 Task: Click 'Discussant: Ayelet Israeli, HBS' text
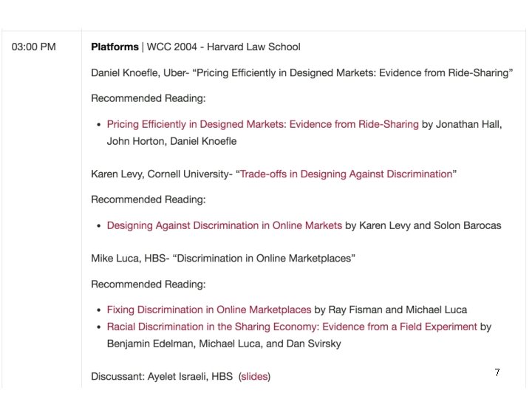pos(163,377)
